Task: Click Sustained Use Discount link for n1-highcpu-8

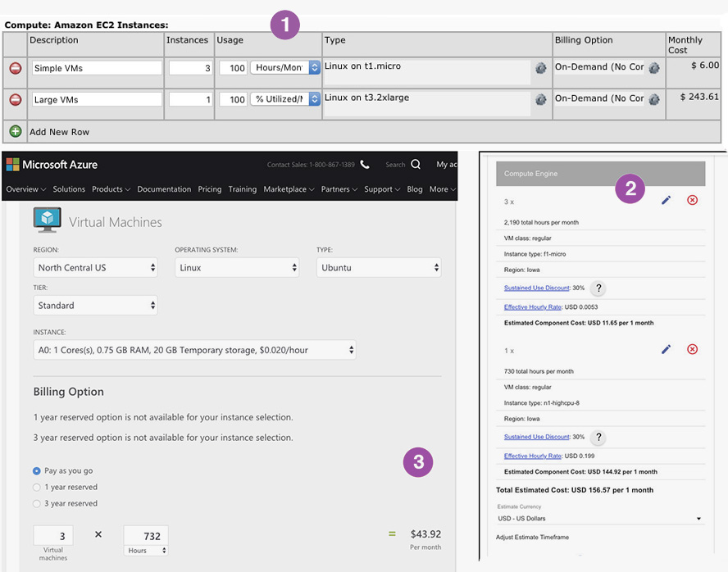Action: point(536,437)
